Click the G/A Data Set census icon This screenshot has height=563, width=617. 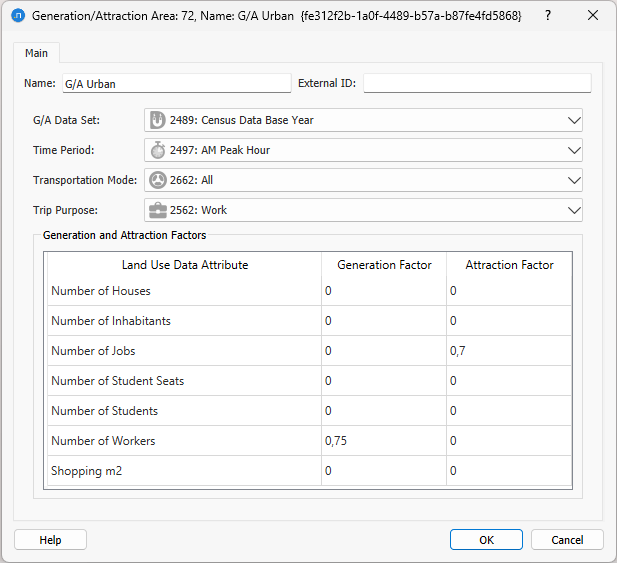coord(158,120)
